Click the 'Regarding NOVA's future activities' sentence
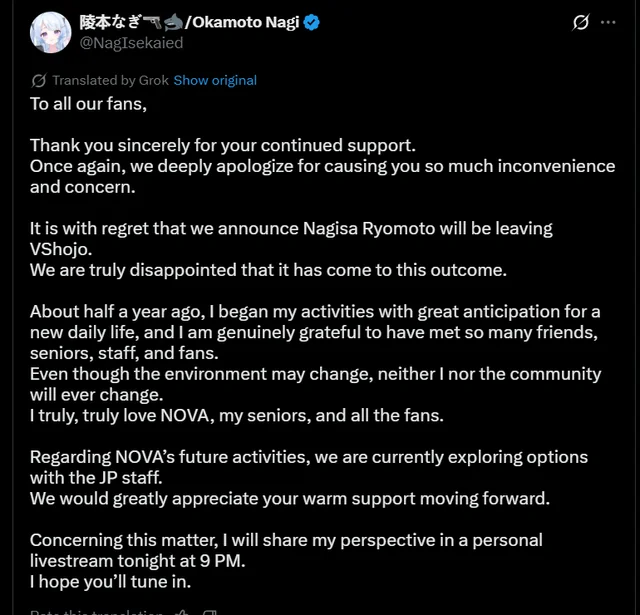 [308, 457]
